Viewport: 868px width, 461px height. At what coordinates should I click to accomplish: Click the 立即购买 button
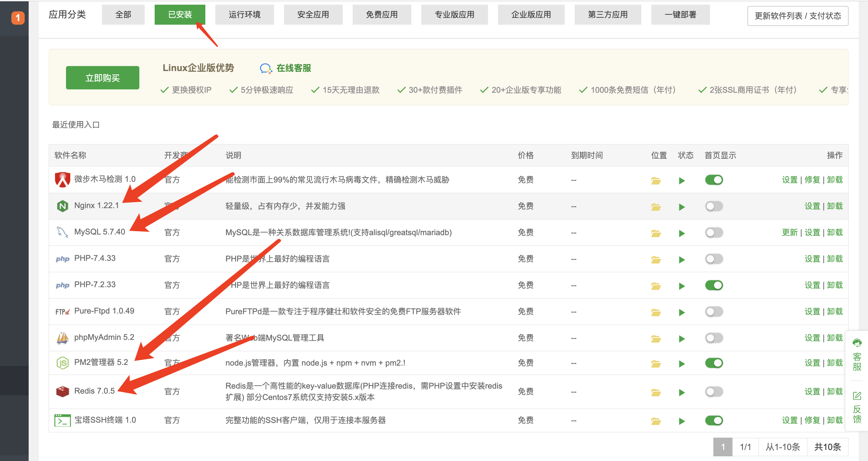(102, 78)
